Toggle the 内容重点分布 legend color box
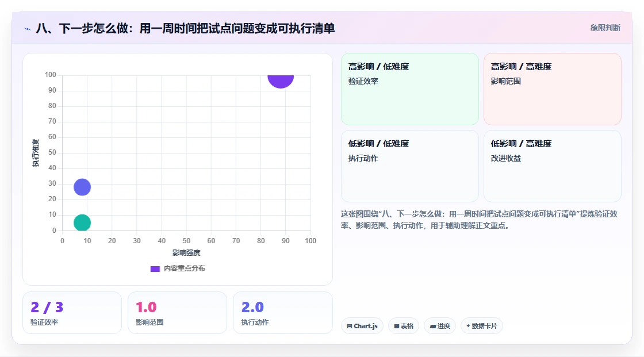 (155, 268)
